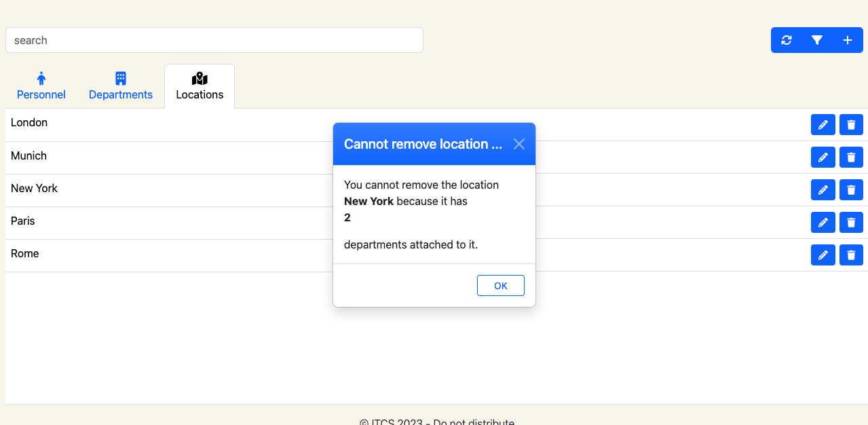Click the plus icon to add a location
This screenshot has width=868, height=425.
click(x=847, y=40)
